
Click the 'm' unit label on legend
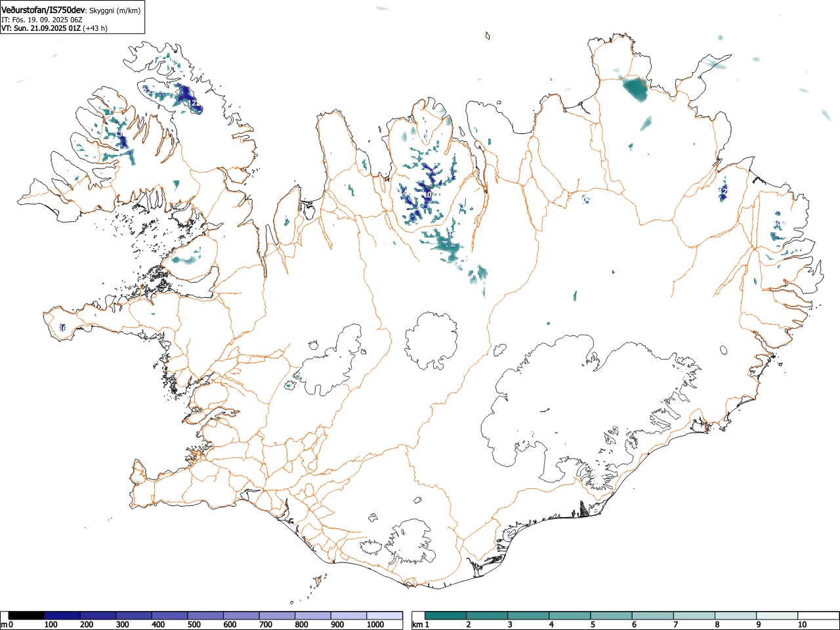click(x=4, y=625)
